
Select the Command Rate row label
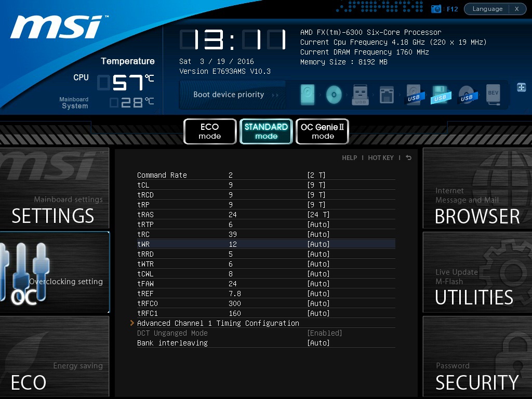162,175
